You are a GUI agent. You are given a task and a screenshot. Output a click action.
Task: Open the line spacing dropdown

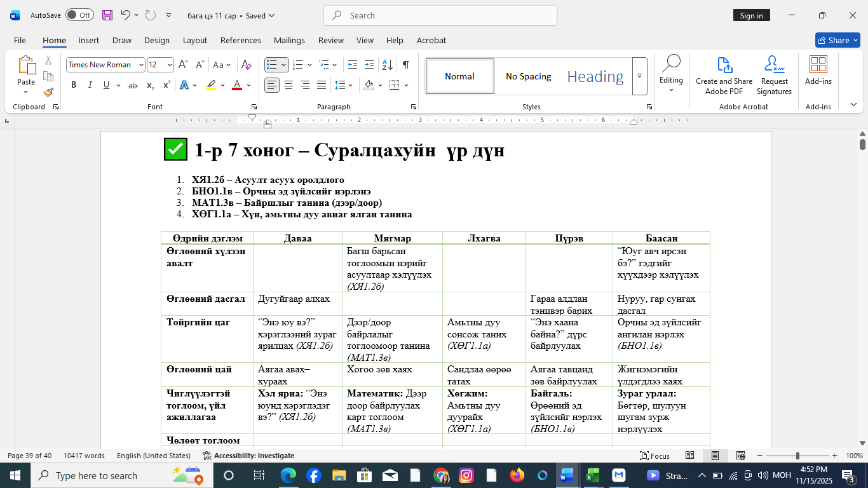[x=344, y=85]
